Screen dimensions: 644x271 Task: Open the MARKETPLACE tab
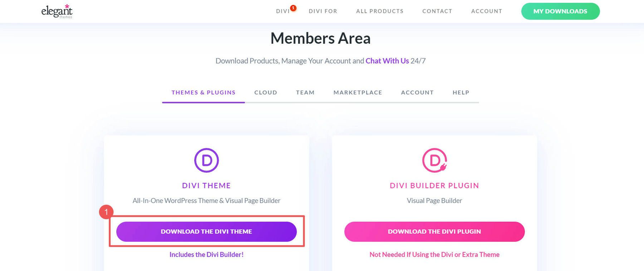(x=357, y=92)
